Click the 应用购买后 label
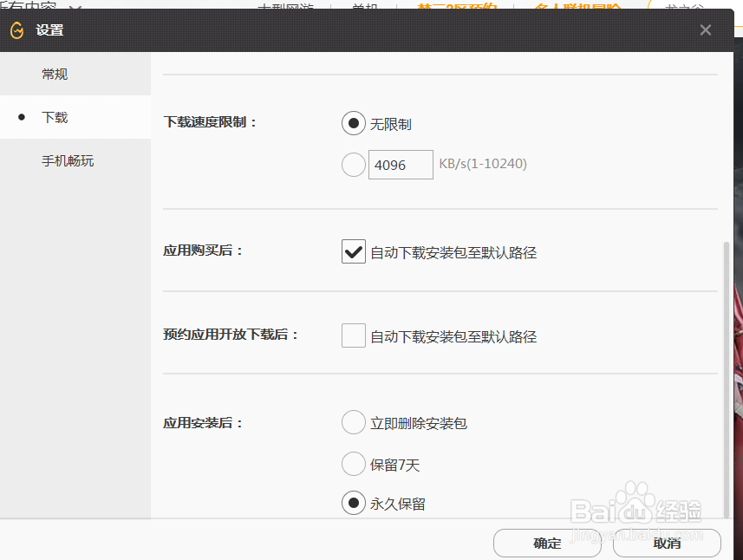 point(203,251)
